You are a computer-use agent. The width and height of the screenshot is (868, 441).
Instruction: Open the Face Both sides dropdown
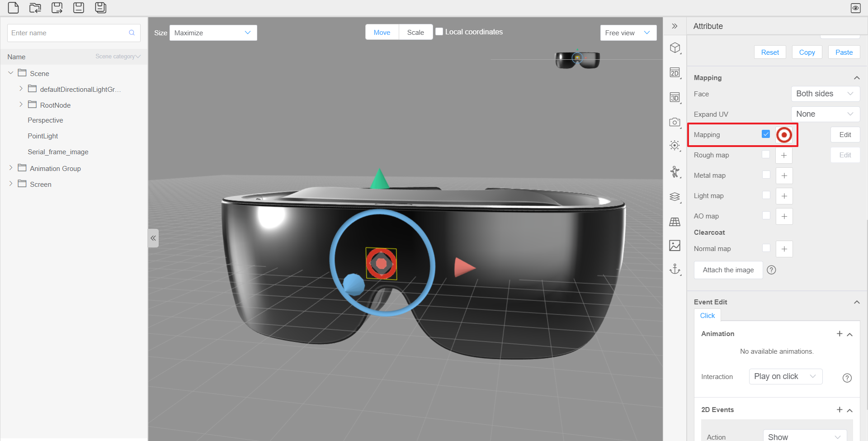point(826,94)
